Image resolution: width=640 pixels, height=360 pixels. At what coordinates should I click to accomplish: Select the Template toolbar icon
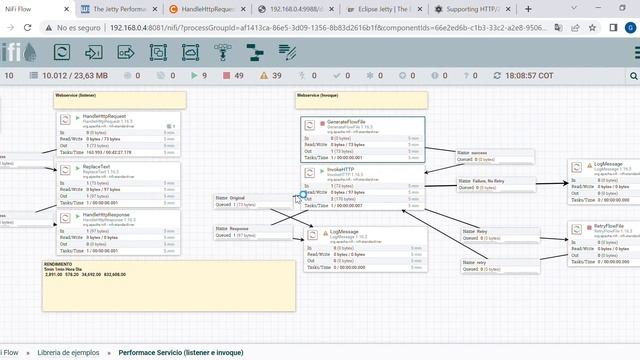click(x=255, y=52)
